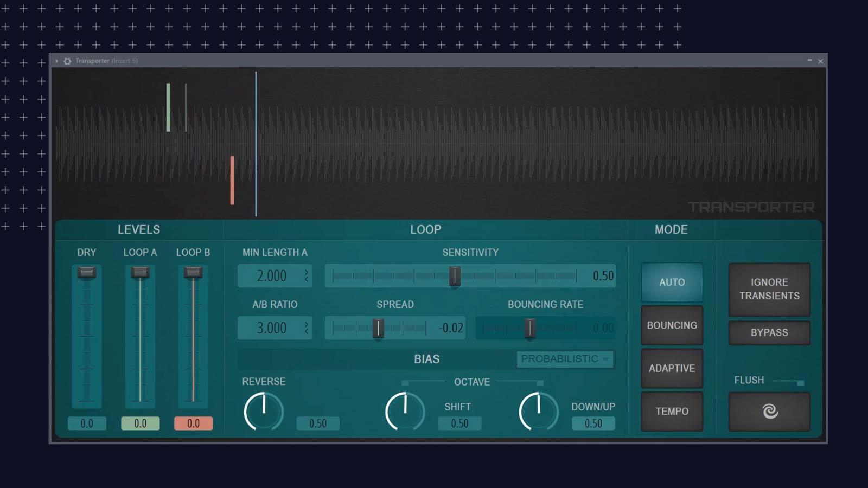Click the flush swirl icon button
Screen dimensions: 868x488
(769, 412)
